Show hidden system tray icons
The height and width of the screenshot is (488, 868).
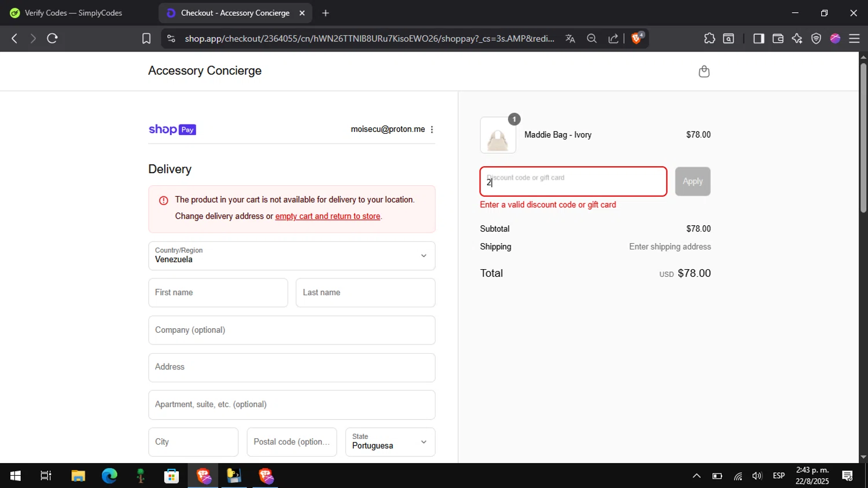tap(697, 476)
